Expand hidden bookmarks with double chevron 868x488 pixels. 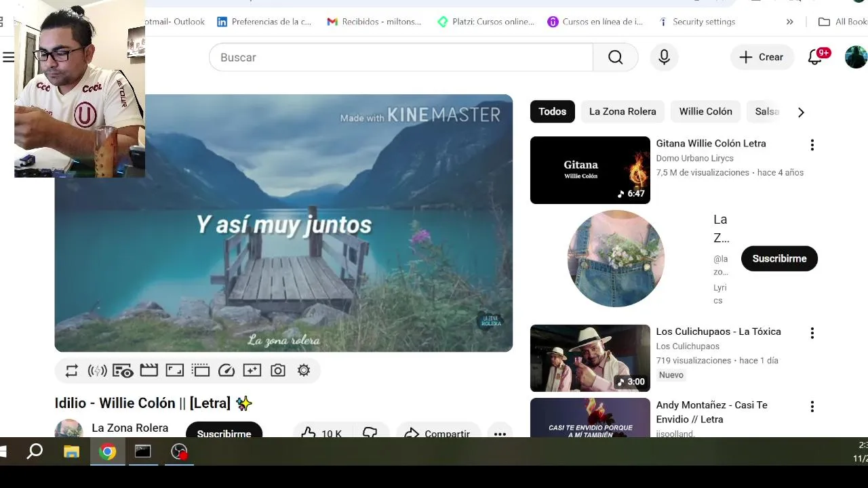point(789,22)
